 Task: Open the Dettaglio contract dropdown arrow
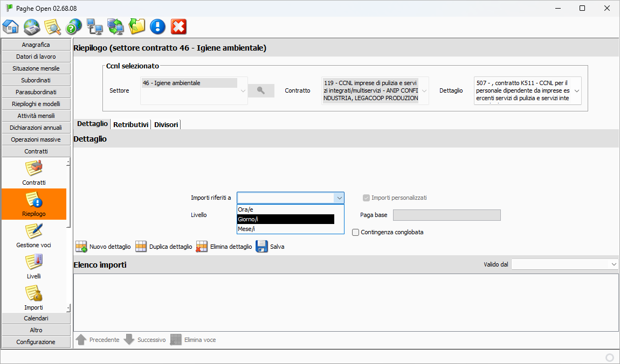[x=577, y=90]
